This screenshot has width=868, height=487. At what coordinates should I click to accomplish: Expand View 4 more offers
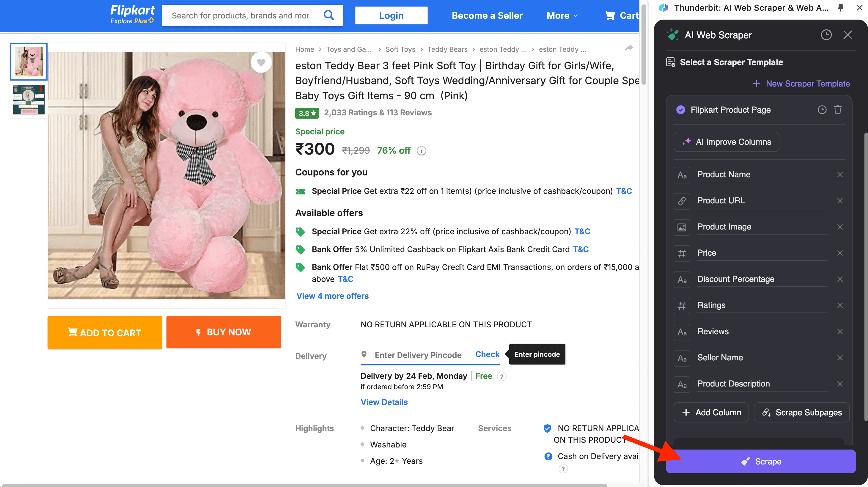click(x=332, y=296)
